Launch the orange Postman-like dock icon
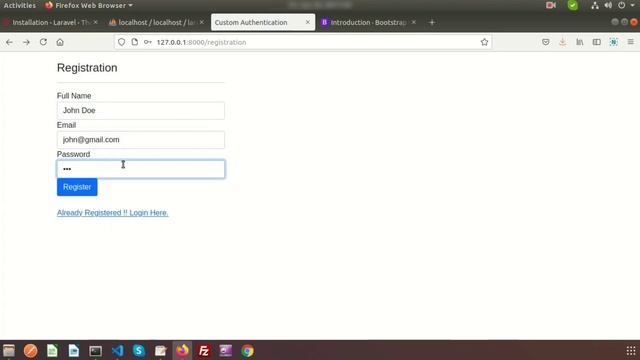Viewport: 640px width, 360px height. [31, 351]
